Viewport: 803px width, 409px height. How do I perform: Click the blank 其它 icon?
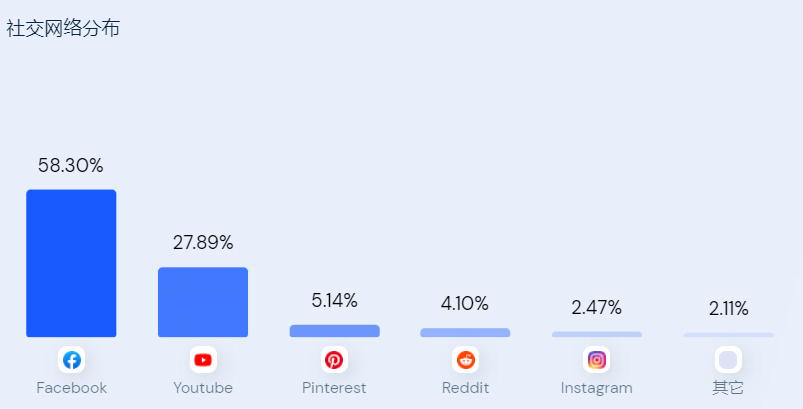pyautogui.click(x=728, y=360)
